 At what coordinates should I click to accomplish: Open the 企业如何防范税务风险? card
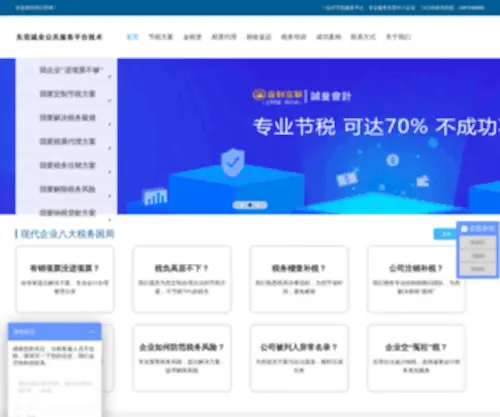182,358
